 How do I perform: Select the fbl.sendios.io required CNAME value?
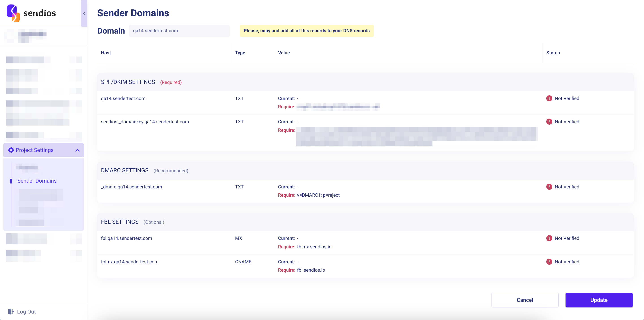(311, 270)
